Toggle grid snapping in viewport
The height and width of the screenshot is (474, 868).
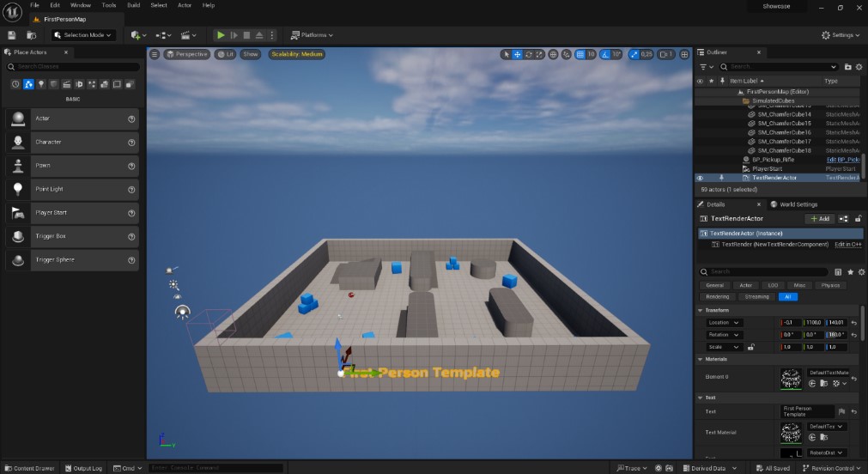click(580, 54)
